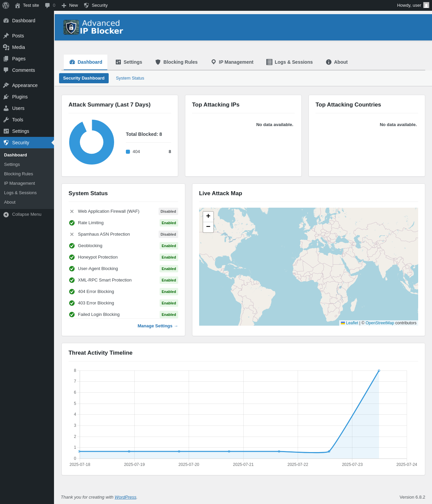The width and height of the screenshot is (432, 504).
Task: Click the Tools wrench icon in sidebar
Action: click(x=6, y=120)
